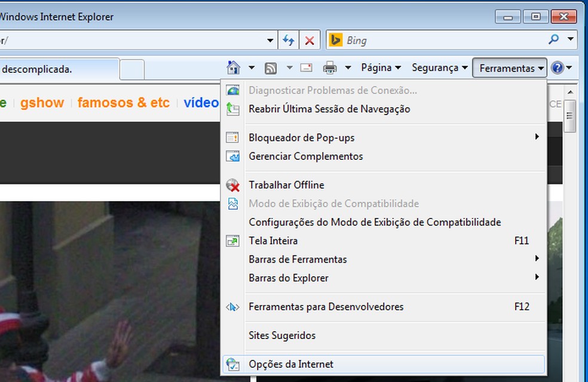Viewport: 588px width, 382px height.
Task: Click inside the Bing search field
Action: point(418,39)
